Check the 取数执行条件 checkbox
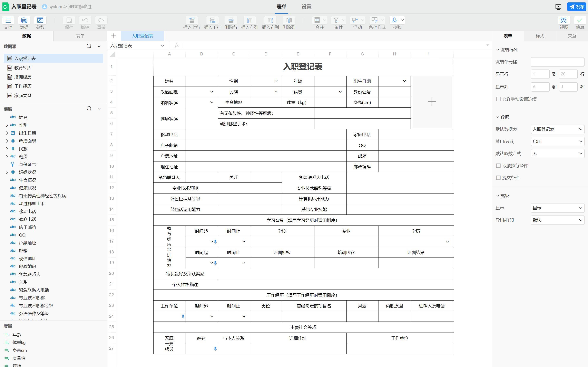The image size is (588, 367). point(498,166)
